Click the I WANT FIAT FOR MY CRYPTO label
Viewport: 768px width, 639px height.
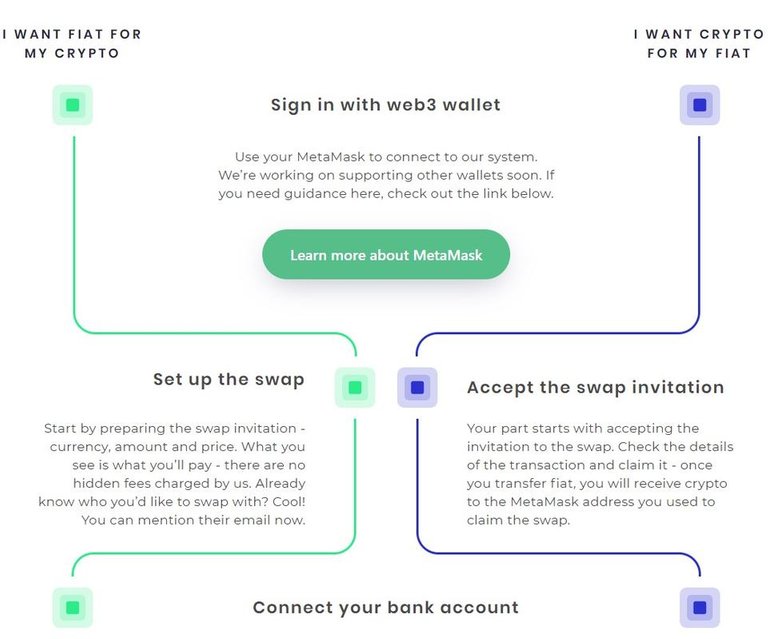[72, 44]
